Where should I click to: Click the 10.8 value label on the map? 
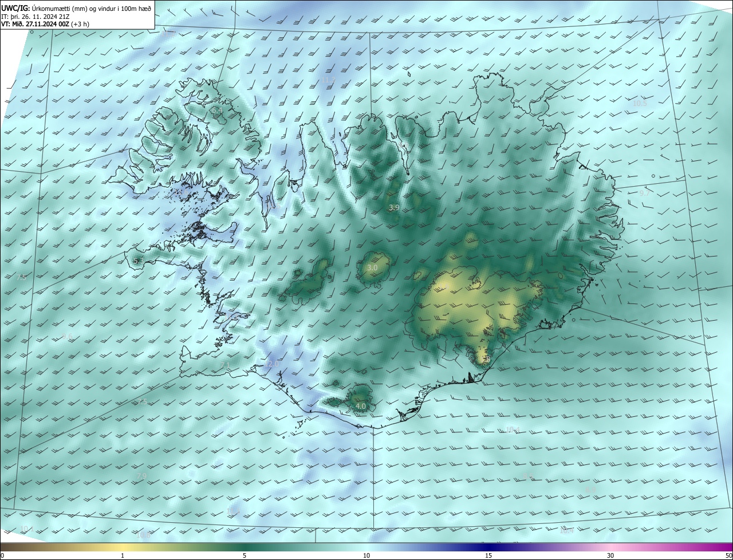point(144,535)
